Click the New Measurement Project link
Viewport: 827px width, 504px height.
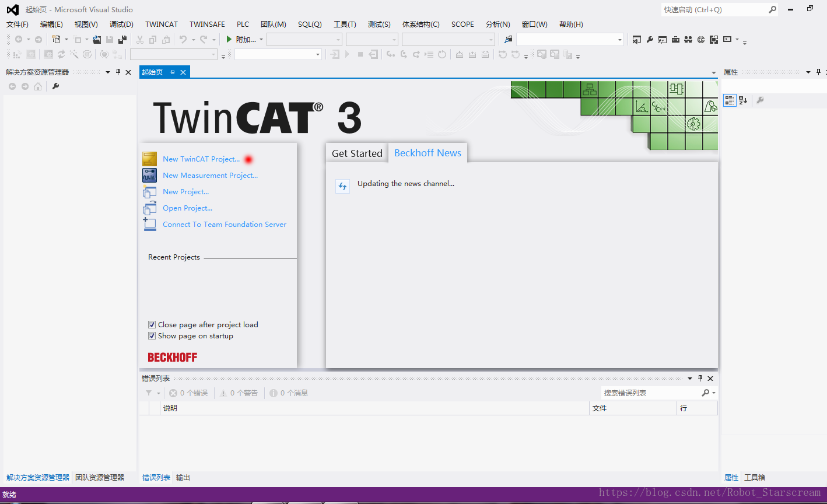tap(211, 176)
